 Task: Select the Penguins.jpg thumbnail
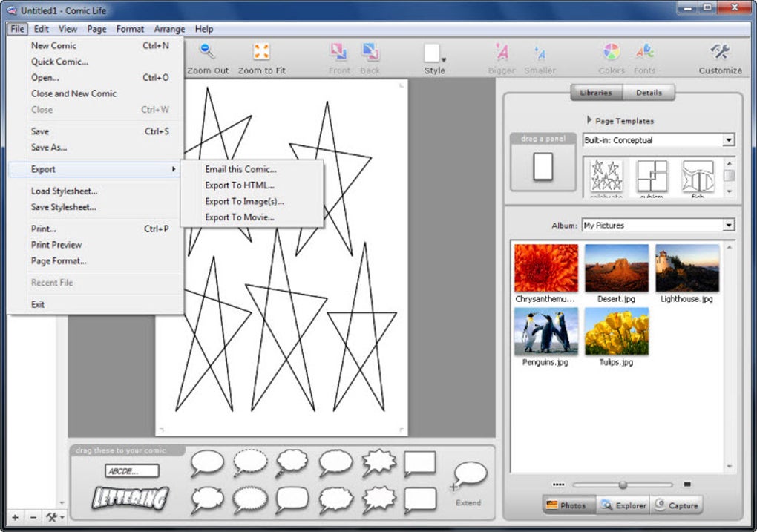(545, 337)
